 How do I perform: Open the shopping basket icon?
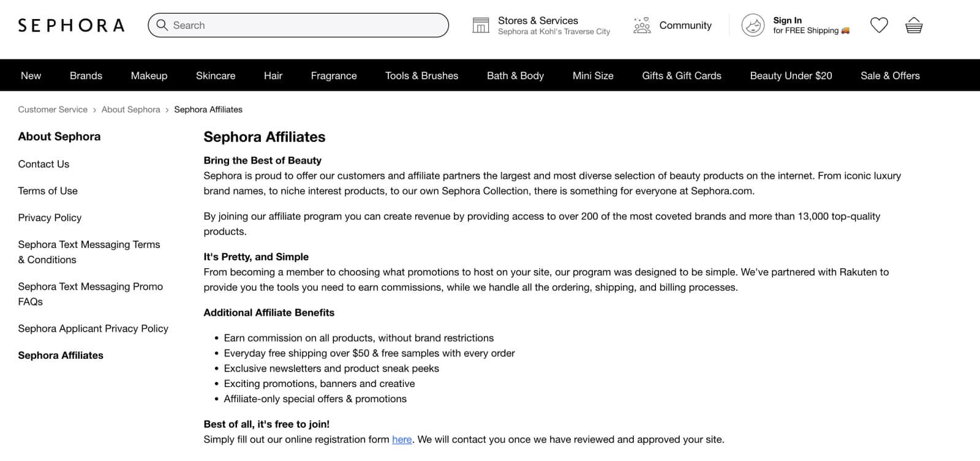(914, 25)
